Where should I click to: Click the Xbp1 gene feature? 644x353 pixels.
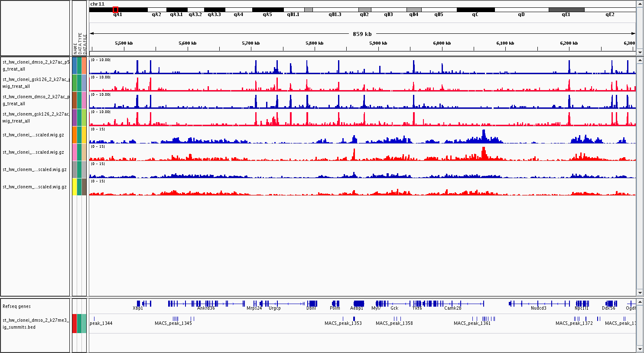138,304
